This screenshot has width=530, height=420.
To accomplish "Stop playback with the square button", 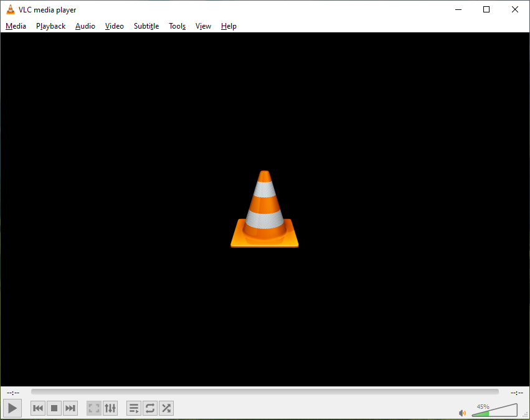I will click(x=54, y=408).
